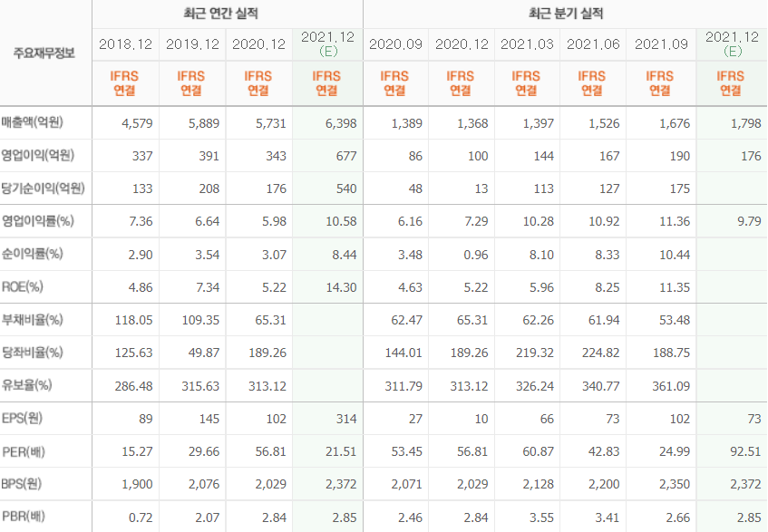Click the 4,579 sales value
Viewport: 768px width, 532px height.
pyautogui.click(x=137, y=123)
